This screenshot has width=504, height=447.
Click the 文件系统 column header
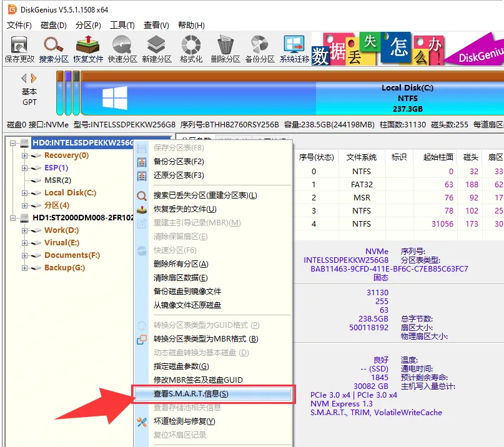tap(362, 157)
